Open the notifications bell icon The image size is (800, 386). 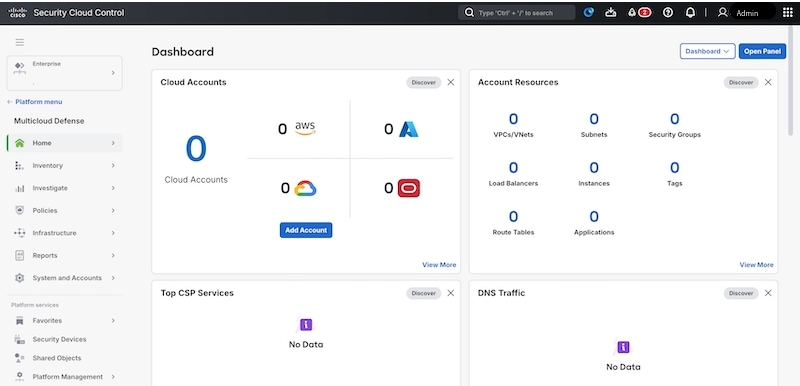pos(690,13)
